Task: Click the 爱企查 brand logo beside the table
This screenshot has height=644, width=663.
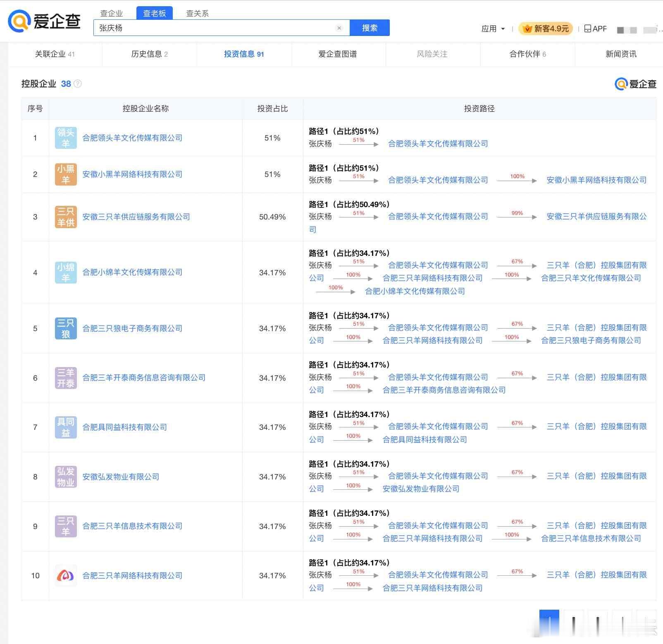Action: [x=636, y=84]
